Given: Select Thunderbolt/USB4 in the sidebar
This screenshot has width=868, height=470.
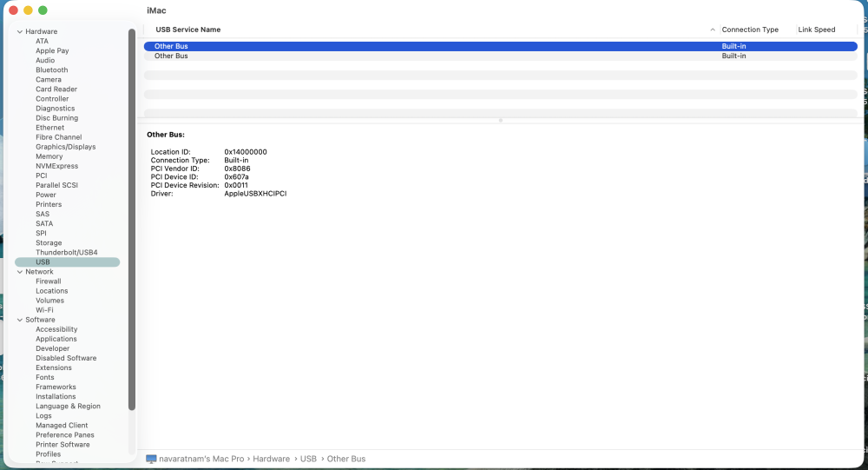Looking at the screenshot, I should 67,252.
